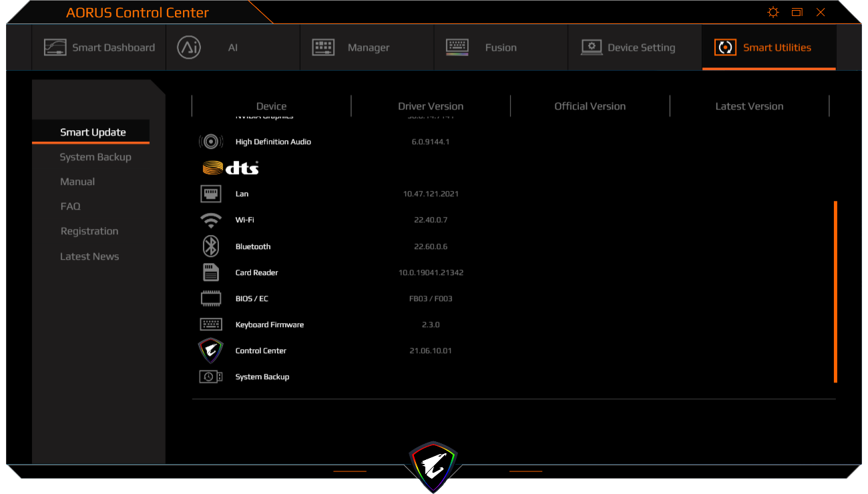This screenshot has height=494, width=868.
Task: Select the Bluetooth device label
Action: [x=253, y=246]
